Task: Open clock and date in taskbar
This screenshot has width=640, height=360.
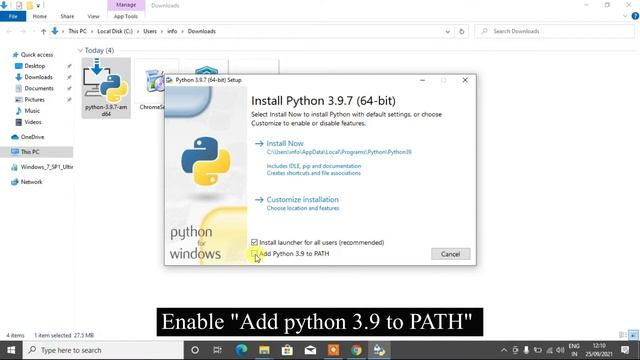Action: pos(599,350)
